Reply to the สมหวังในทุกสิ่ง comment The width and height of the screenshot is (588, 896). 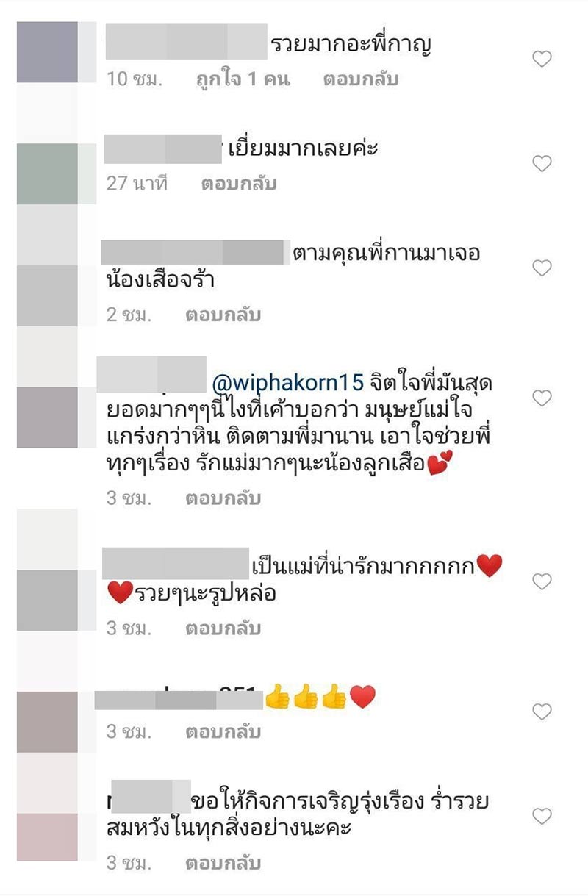(223, 862)
